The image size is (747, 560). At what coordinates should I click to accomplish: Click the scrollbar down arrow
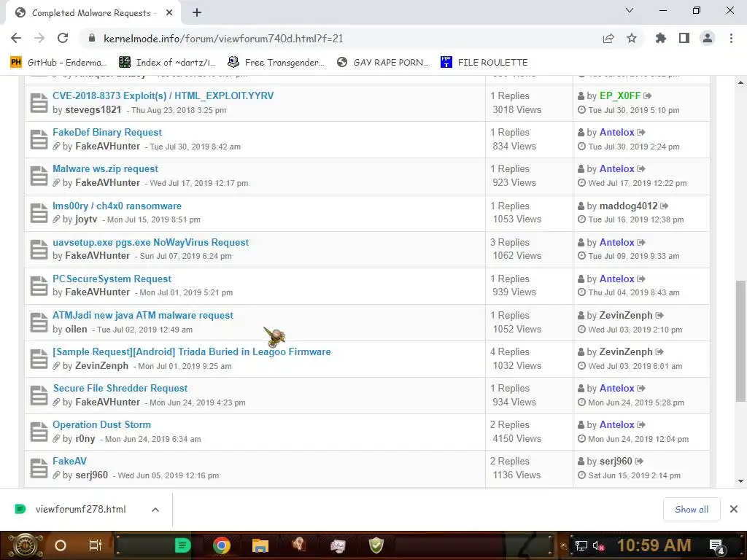click(x=740, y=481)
